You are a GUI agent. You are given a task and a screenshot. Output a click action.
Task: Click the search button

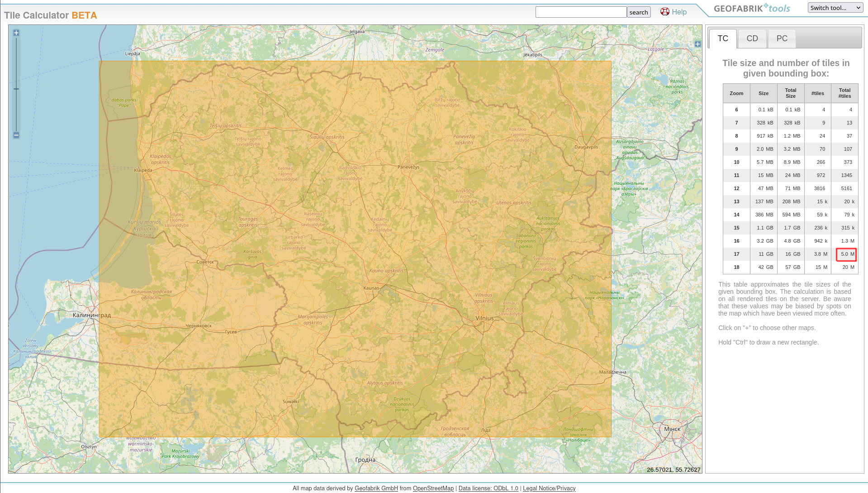pyautogui.click(x=638, y=12)
